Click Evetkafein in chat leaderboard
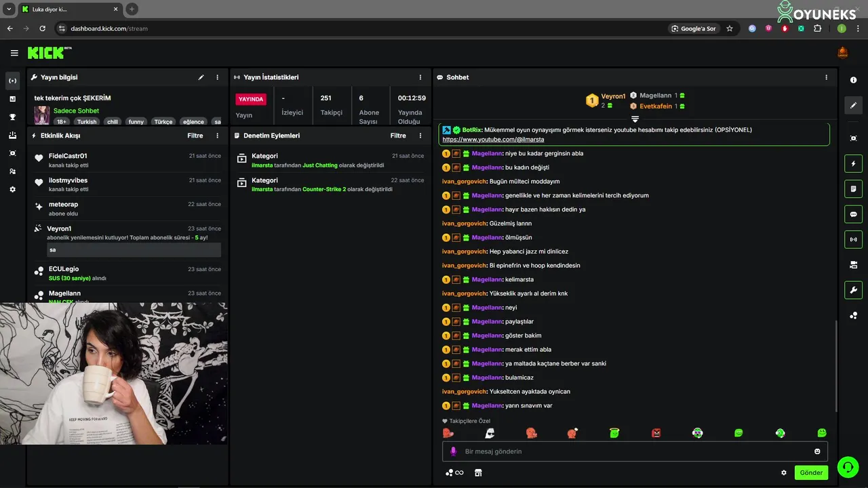This screenshot has height=488, width=868. pyautogui.click(x=656, y=106)
